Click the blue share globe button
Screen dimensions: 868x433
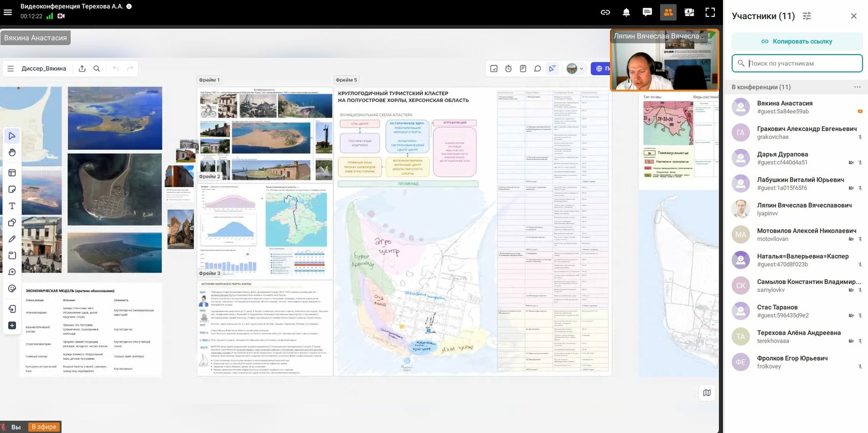pyautogui.click(x=601, y=69)
